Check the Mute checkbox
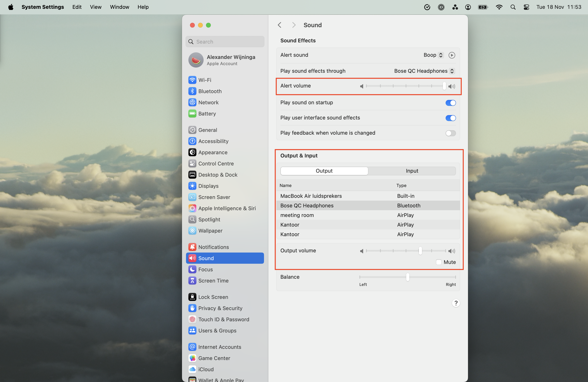 coord(439,262)
